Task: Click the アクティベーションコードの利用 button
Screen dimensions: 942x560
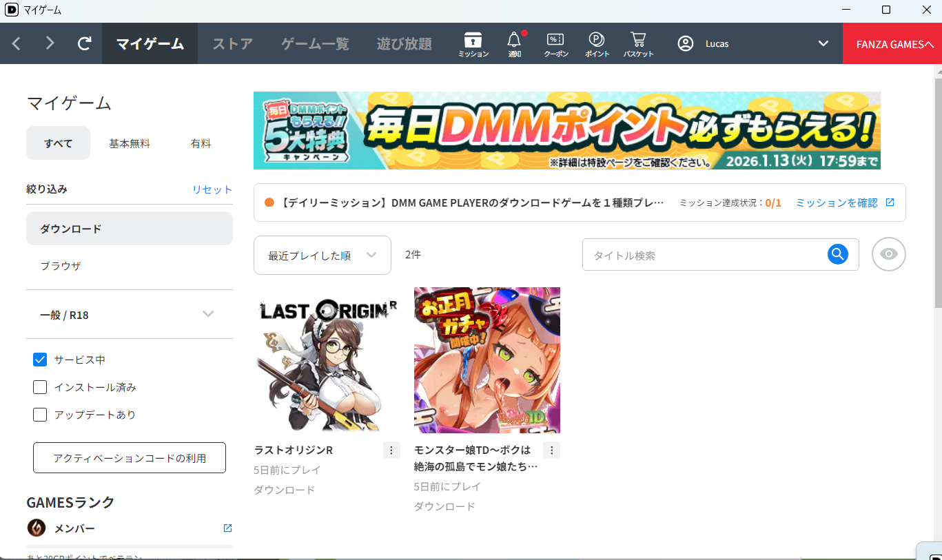Action: coord(130,457)
